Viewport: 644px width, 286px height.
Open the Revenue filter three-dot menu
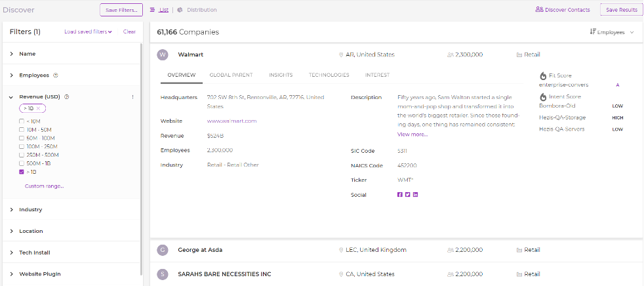(132, 97)
